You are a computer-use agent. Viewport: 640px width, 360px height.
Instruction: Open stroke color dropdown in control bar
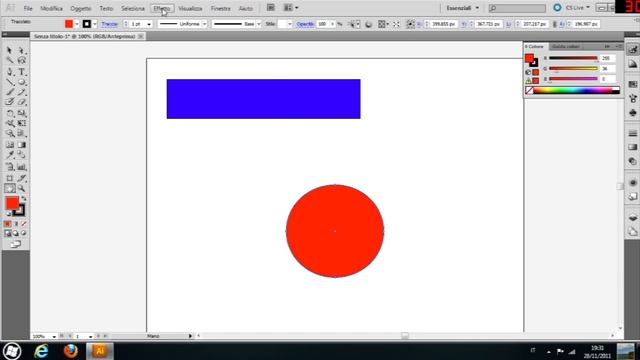94,24
